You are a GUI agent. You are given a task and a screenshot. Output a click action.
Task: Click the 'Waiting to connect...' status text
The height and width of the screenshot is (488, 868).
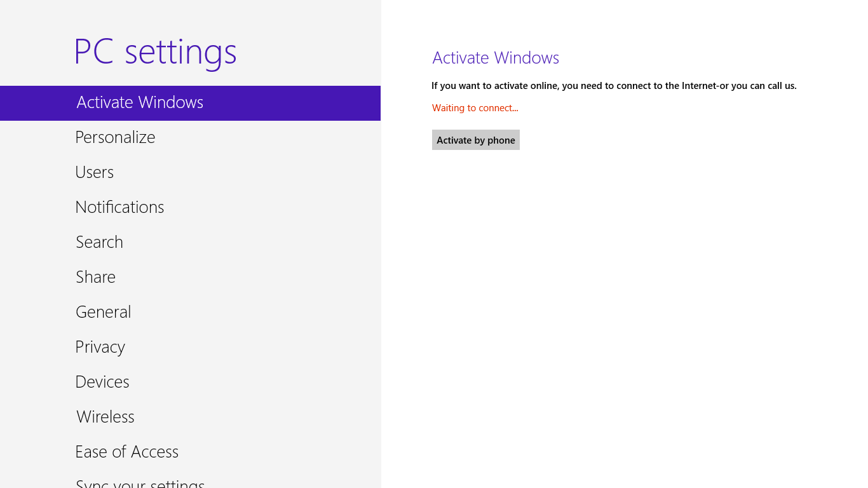click(x=475, y=108)
